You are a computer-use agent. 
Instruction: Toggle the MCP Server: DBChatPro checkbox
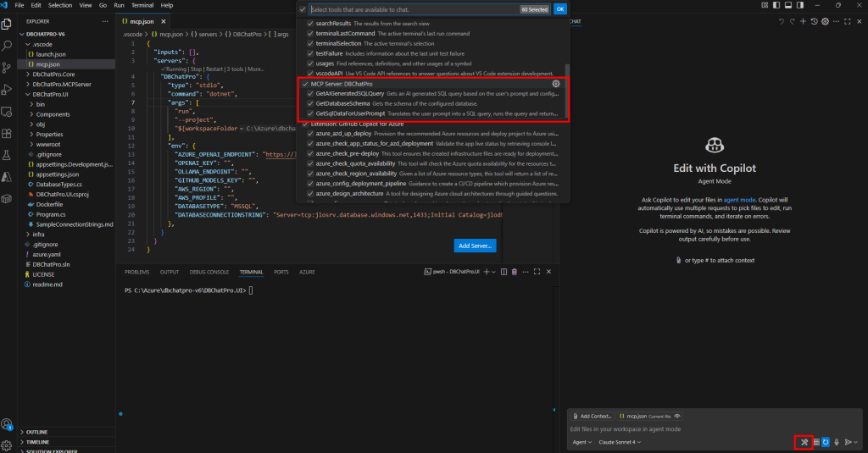coord(305,84)
